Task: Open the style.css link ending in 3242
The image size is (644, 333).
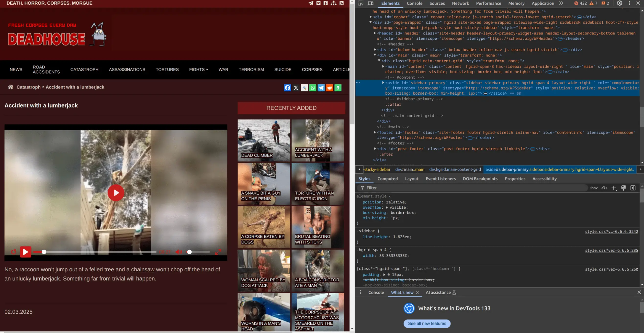Action: [x=611, y=232]
